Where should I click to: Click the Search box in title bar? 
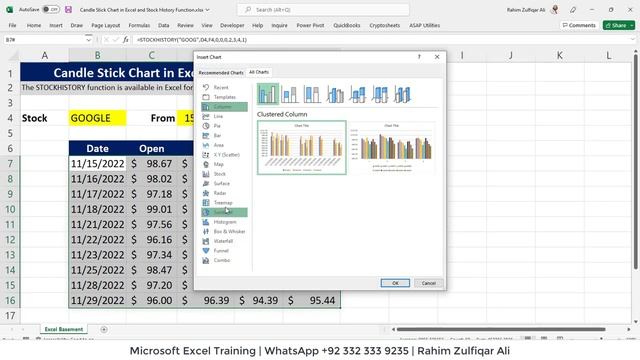(x=323, y=9)
